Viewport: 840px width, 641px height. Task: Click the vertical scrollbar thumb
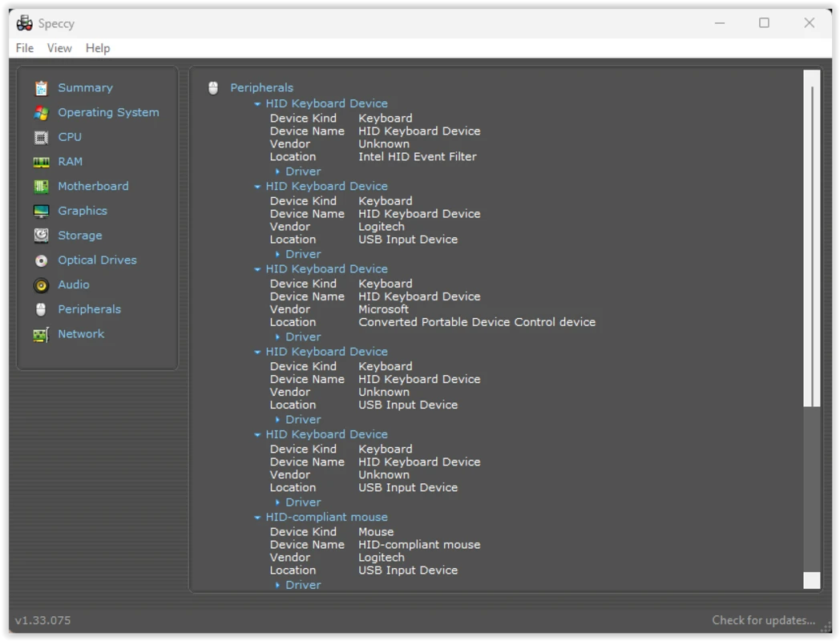click(812, 240)
